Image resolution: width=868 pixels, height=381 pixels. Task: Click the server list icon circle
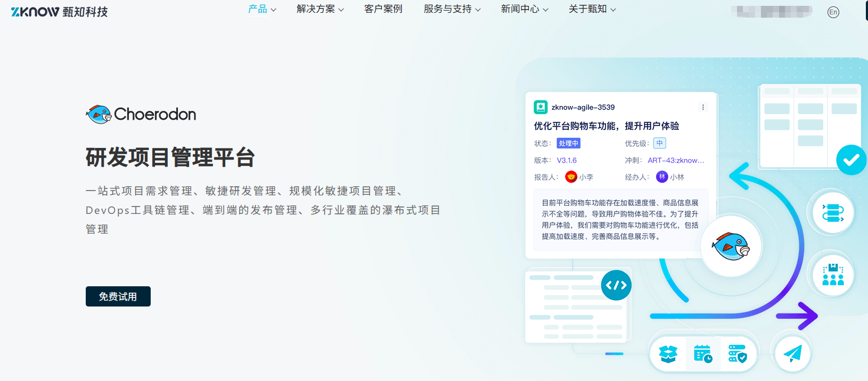point(833,213)
